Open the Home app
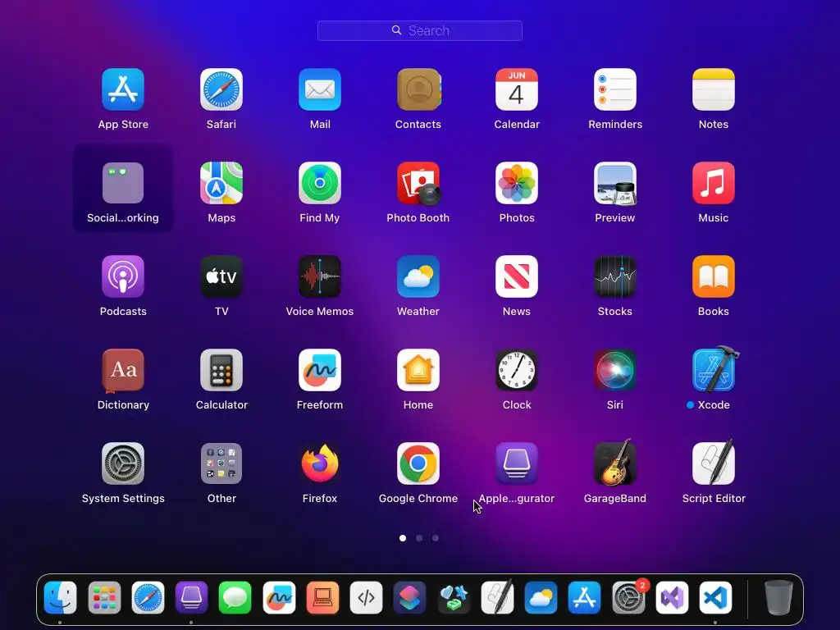 tap(418, 370)
